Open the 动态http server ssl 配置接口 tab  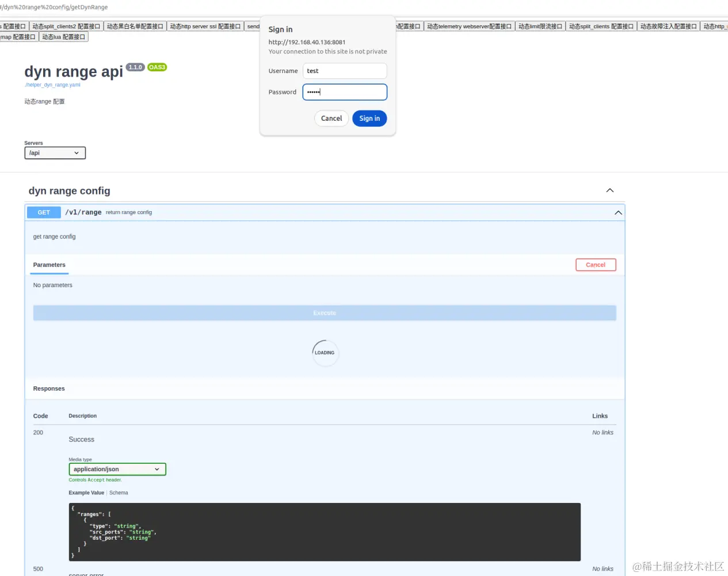point(205,26)
